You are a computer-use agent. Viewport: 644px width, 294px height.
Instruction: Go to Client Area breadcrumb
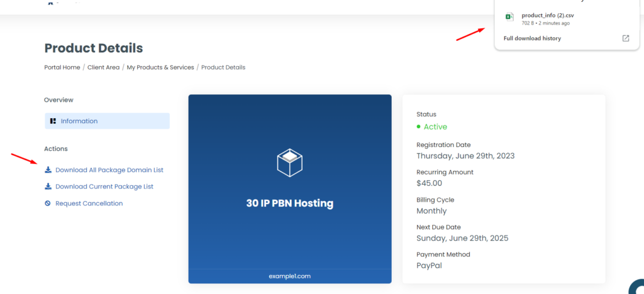[x=104, y=67]
